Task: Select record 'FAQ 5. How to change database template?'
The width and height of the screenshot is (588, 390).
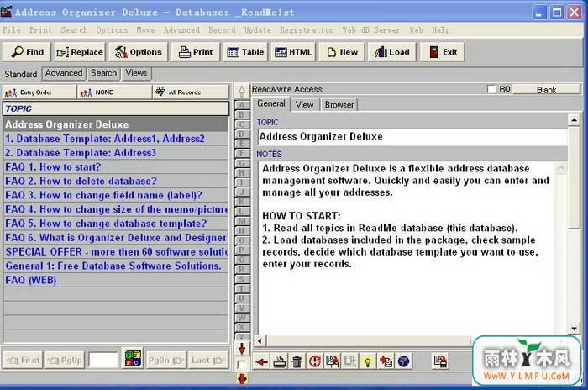Action: click(116, 224)
